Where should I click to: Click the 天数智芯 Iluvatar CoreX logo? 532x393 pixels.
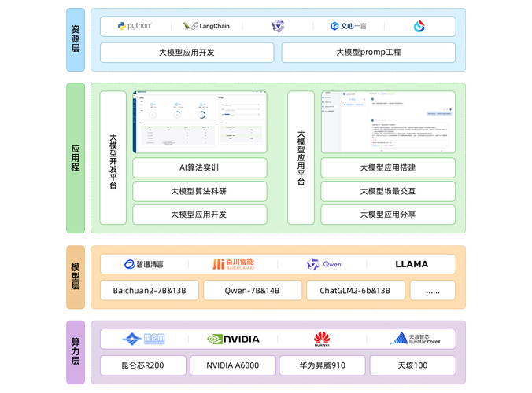tap(416, 339)
